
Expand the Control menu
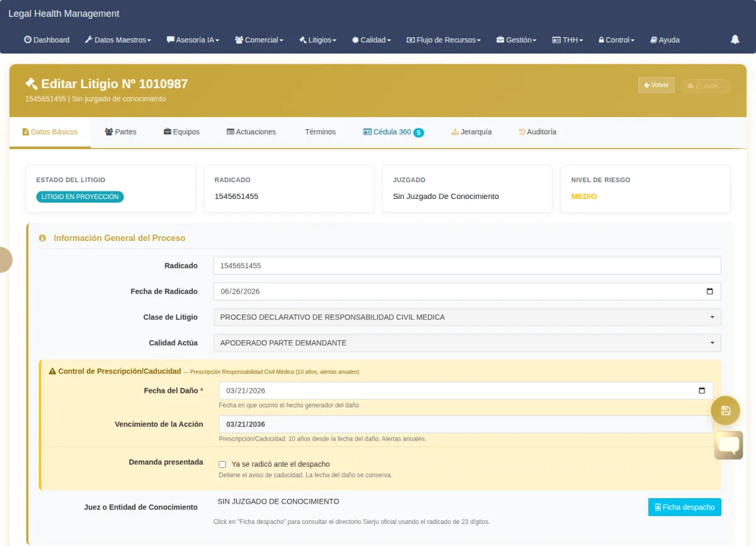tap(616, 40)
